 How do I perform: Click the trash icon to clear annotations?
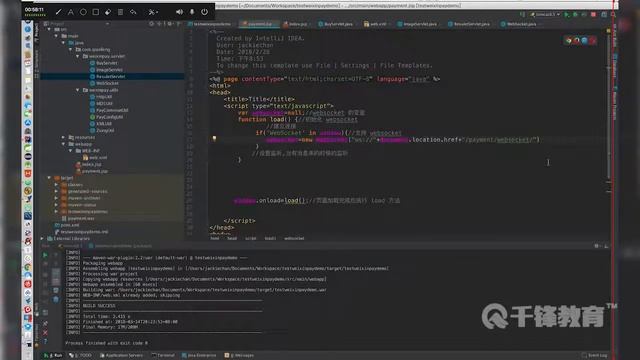[x=120, y=12]
